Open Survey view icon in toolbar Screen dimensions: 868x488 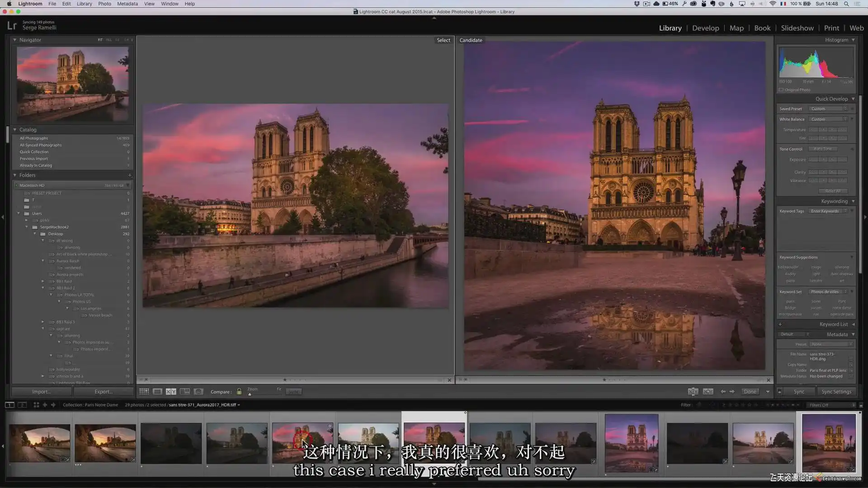point(185,392)
